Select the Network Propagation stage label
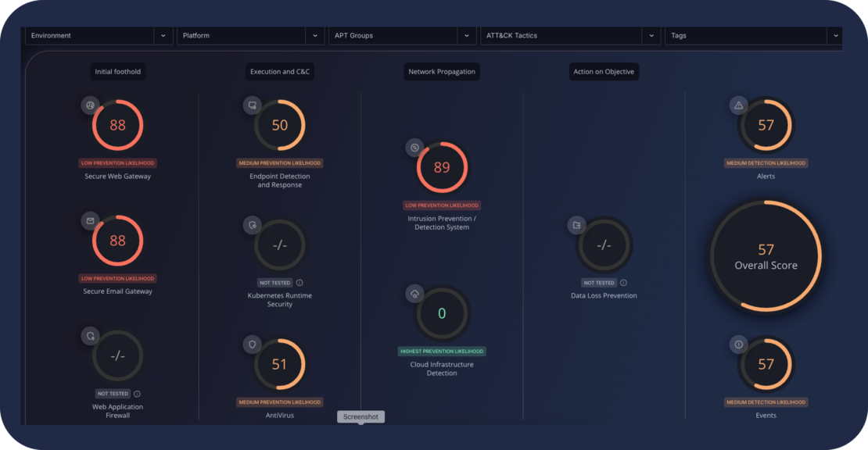 tap(442, 71)
